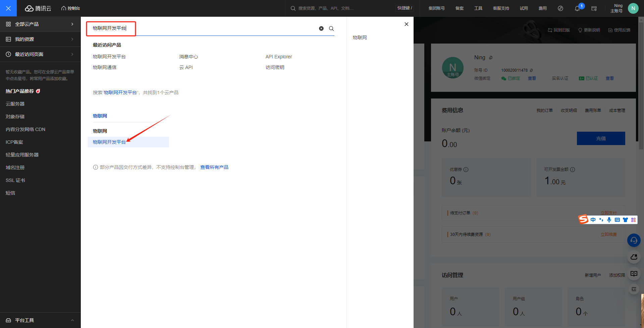Expand 全部云产品 in the sidebar
The image size is (644, 328).
coord(40,24)
